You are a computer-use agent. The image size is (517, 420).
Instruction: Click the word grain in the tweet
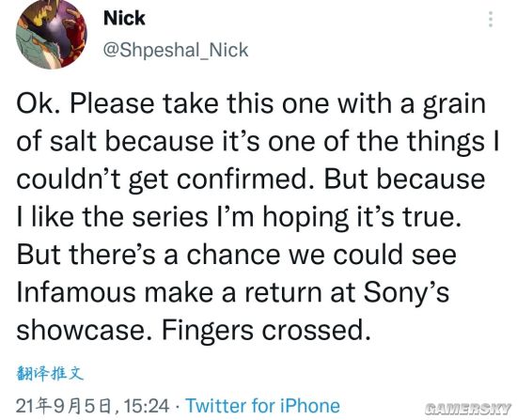(454, 105)
